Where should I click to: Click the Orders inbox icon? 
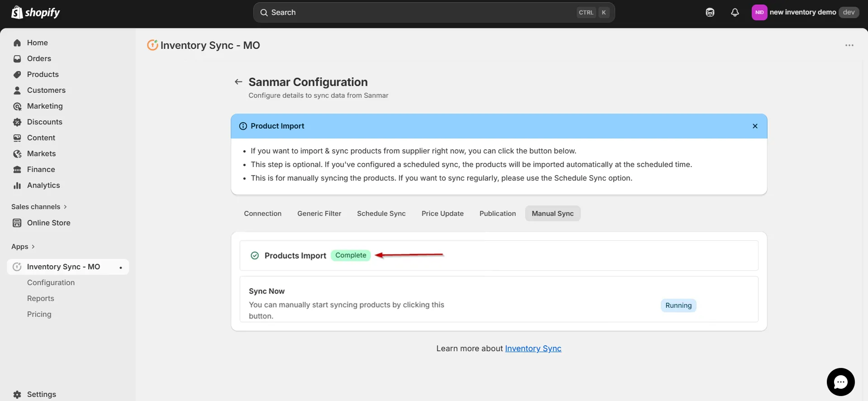[x=17, y=59]
